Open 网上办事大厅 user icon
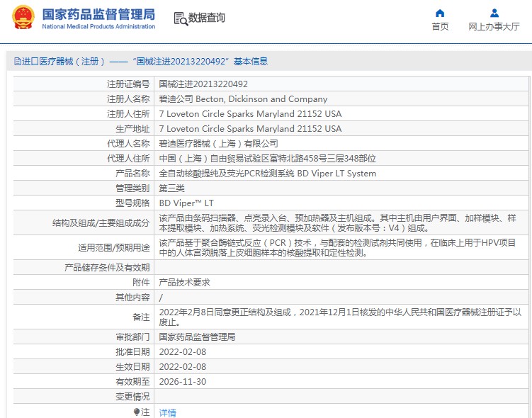 click(x=494, y=13)
